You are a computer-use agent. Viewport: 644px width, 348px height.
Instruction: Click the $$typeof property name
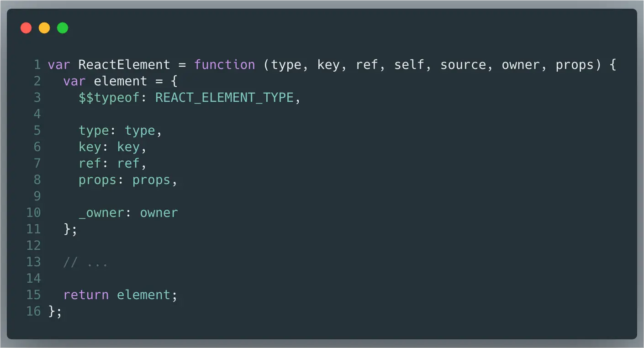109,98
